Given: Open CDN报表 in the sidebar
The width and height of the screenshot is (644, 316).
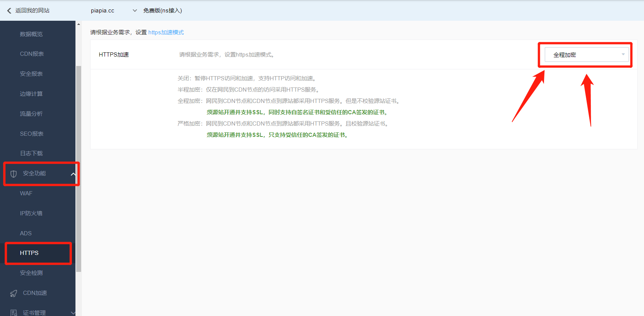Looking at the screenshot, I should pyautogui.click(x=32, y=54).
